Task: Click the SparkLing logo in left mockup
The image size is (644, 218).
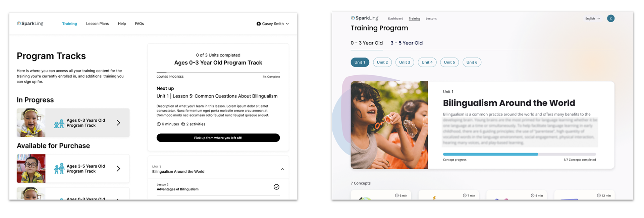Action: (30, 24)
